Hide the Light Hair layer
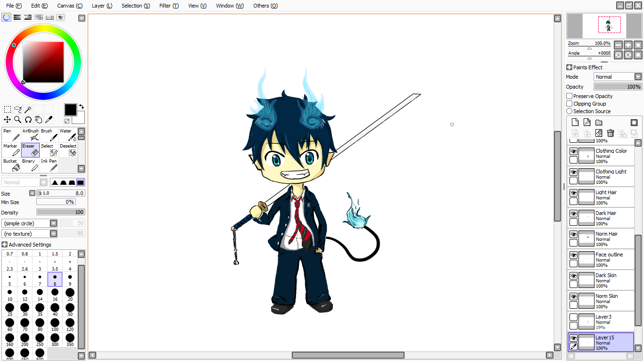The height and width of the screenshot is (362, 644). (573, 193)
